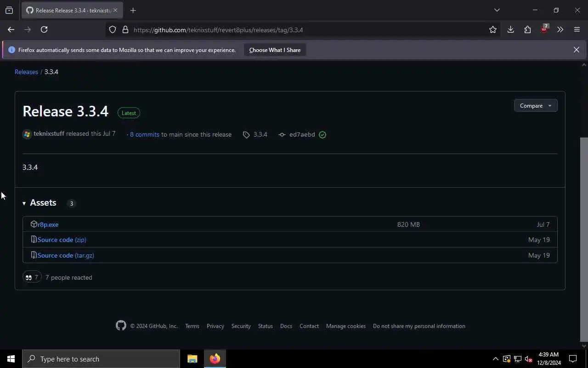Go back to the previous page
The height and width of the screenshot is (368, 588).
[11, 29]
